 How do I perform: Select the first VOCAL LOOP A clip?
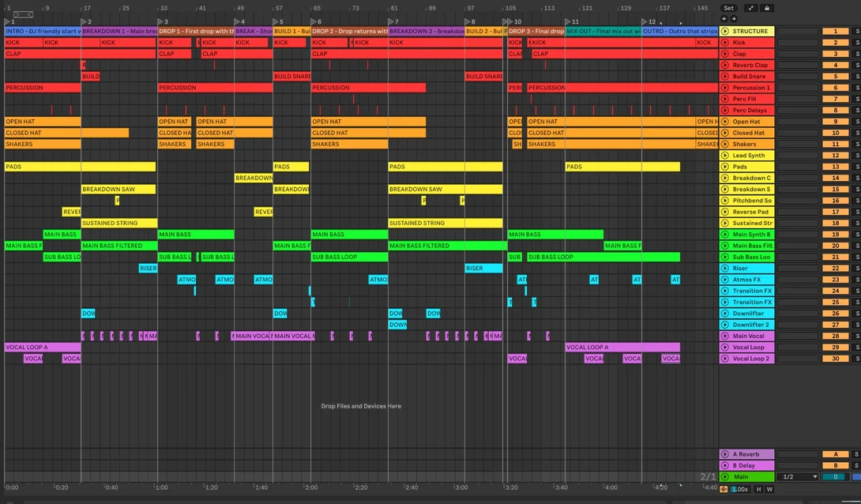[43, 347]
